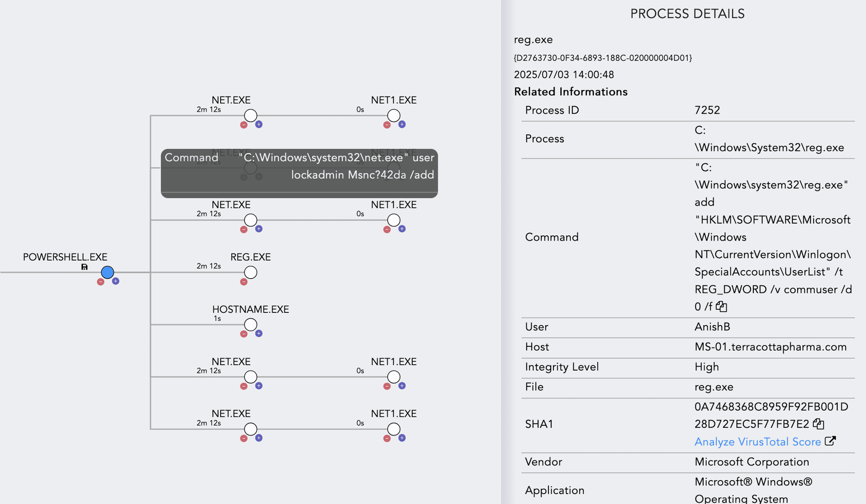Collapse POWERSHELL.EXE with red minus button
Image resolution: width=866 pixels, height=504 pixels.
point(101,282)
